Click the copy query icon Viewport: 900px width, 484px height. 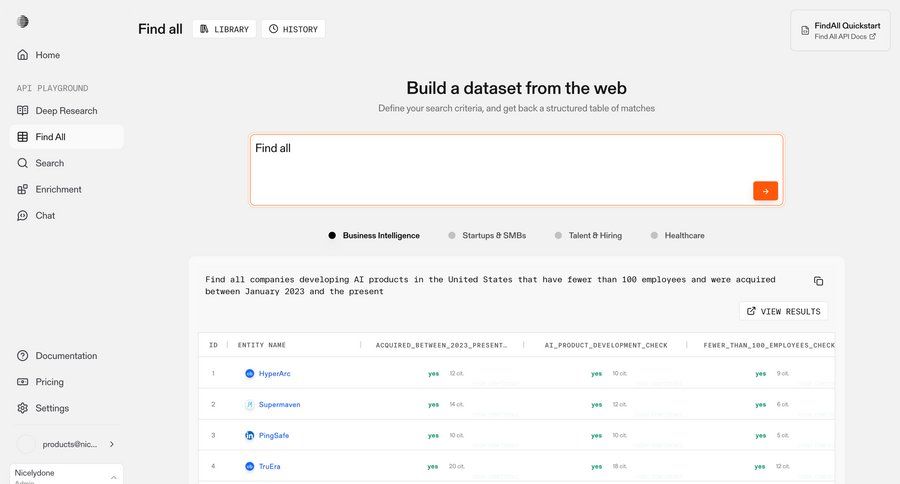coord(818,281)
